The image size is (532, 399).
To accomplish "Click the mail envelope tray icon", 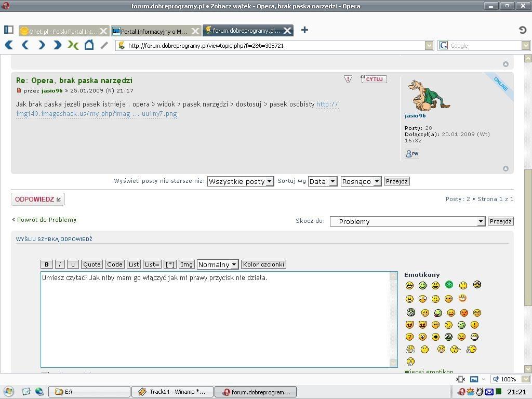I will tap(489, 392).
